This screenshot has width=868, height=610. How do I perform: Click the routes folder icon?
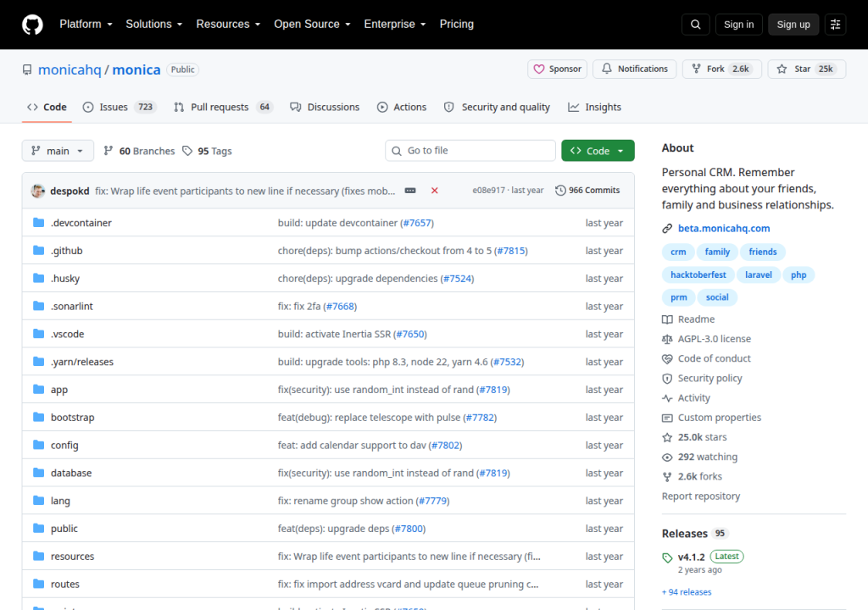tap(38, 584)
